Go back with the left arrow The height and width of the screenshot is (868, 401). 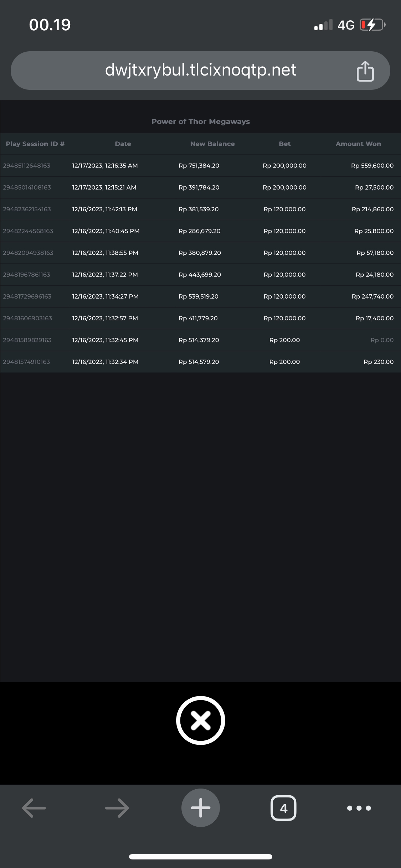[x=34, y=808]
